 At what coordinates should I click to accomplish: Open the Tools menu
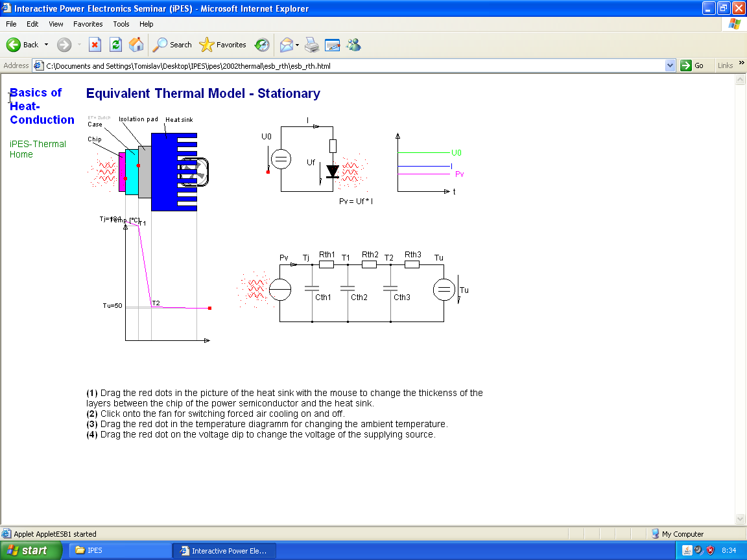click(x=121, y=24)
